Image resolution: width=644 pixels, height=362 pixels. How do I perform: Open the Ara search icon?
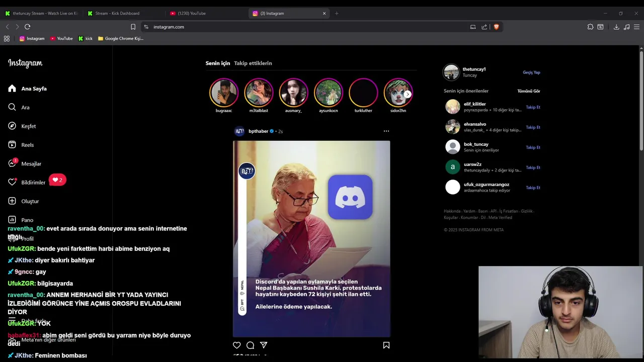point(12,107)
